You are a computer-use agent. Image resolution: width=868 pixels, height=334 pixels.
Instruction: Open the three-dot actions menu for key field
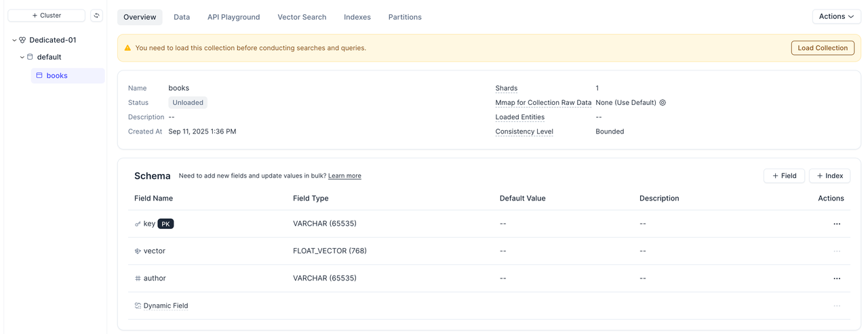pos(836,224)
